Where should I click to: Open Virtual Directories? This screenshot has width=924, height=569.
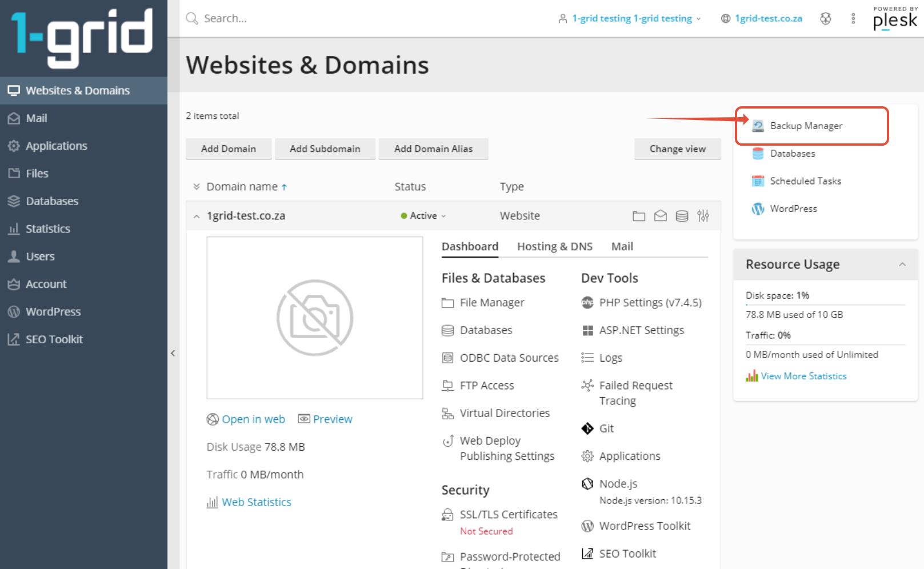495,413
